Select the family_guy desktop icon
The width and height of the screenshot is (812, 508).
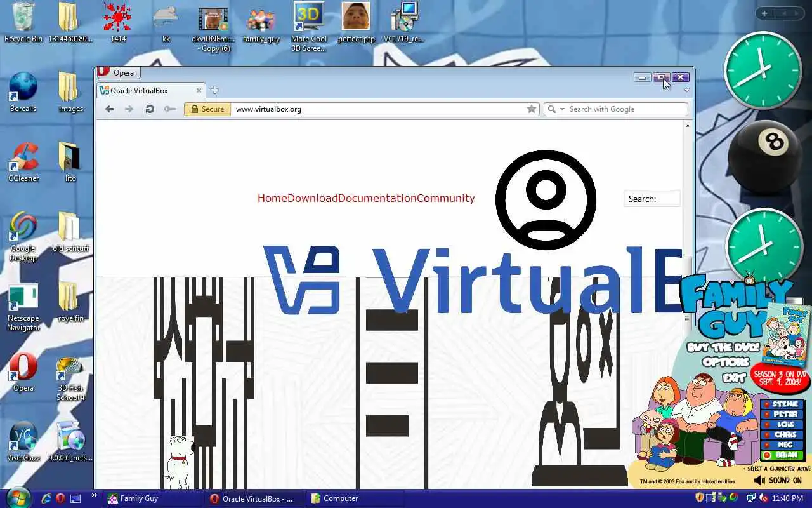261,25
